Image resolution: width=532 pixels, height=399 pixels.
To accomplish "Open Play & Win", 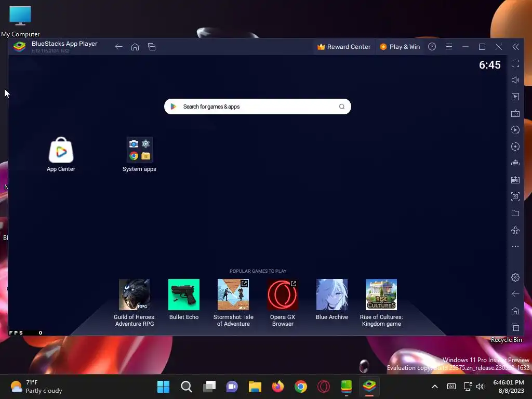I will pyautogui.click(x=400, y=47).
